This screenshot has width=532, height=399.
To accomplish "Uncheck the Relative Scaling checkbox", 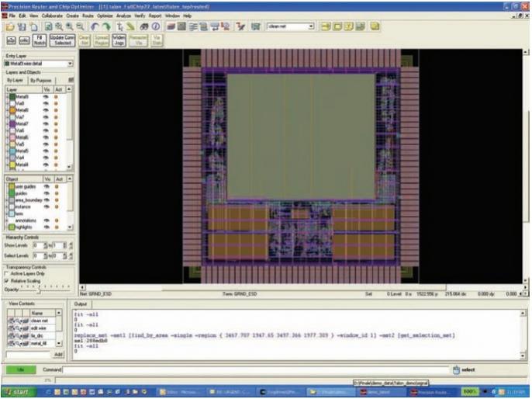I will coord(7,281).
